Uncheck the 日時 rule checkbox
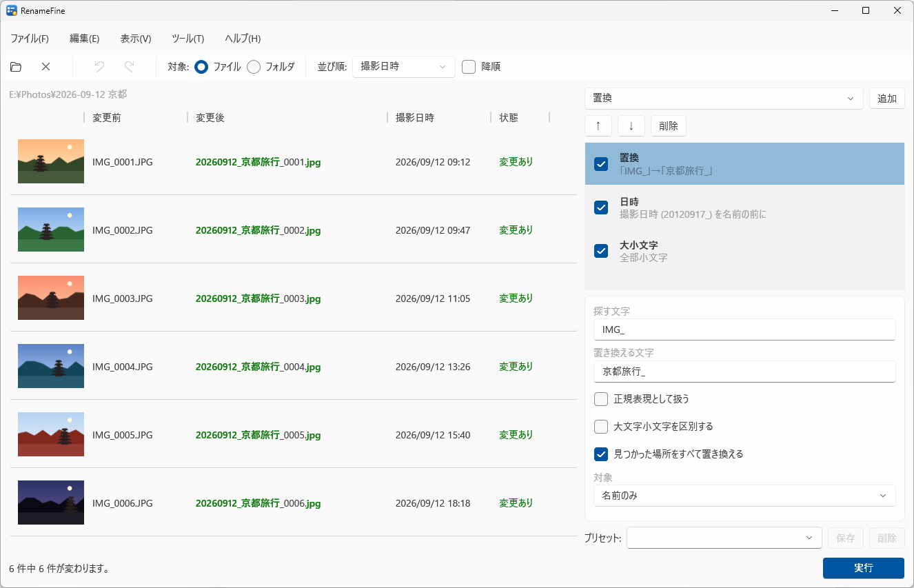914x588 pixels. 601,207
